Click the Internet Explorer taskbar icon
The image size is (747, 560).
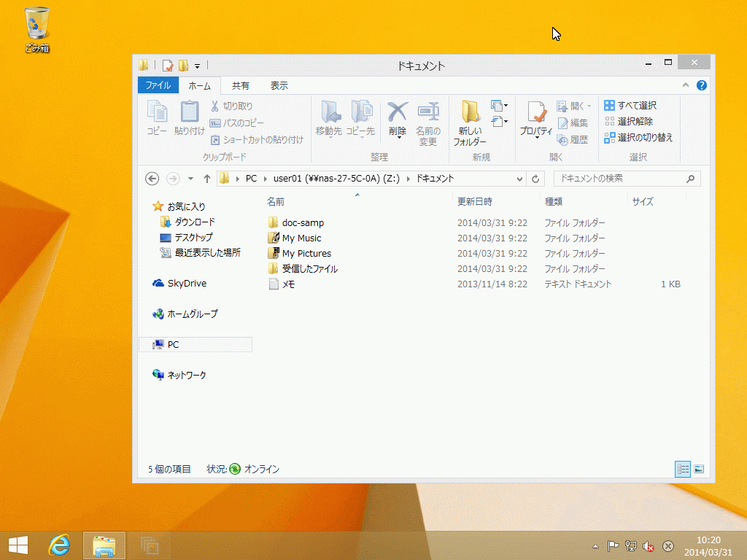(59, 545)
